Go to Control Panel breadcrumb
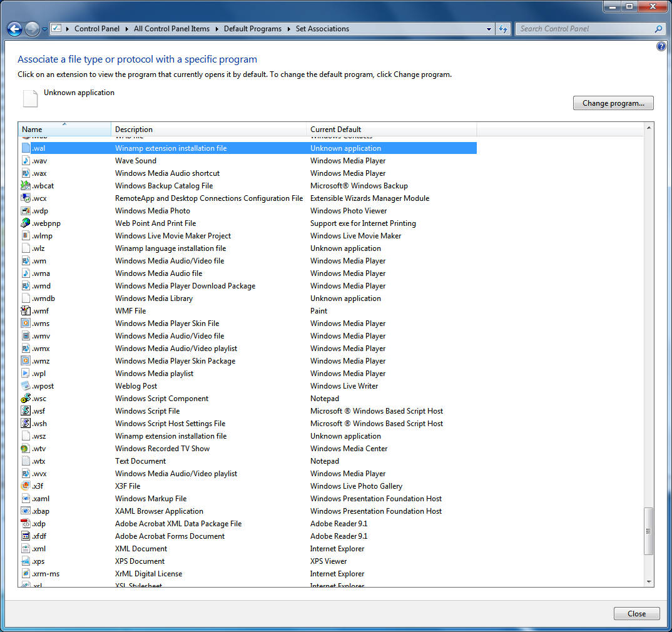Image resolution: width=672 pixels, height=632 pixels. (x=97, y=29)
